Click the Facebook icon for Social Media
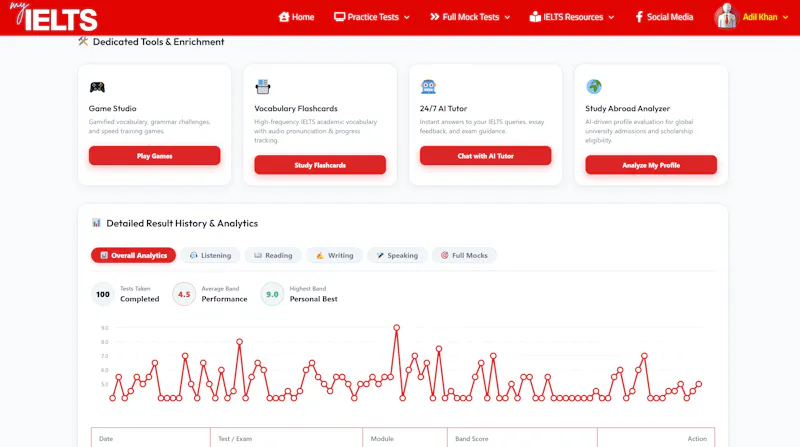Screen dimensions: 800x447 pos(639,17)
